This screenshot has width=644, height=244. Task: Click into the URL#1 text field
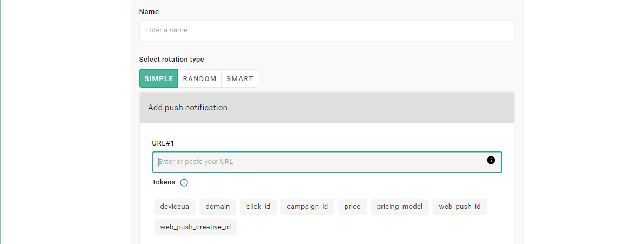[319, 162]
